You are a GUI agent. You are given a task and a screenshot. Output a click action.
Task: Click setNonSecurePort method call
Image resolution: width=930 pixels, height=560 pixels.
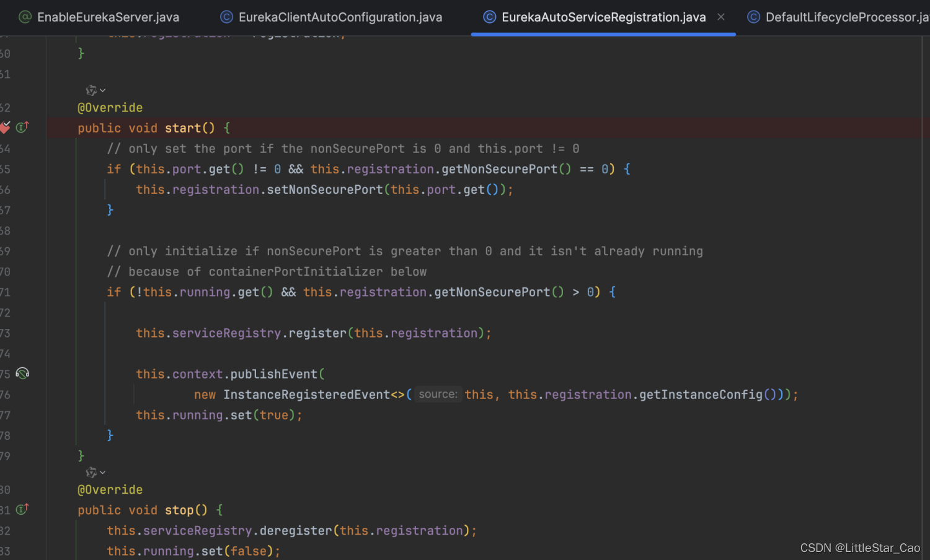[325, 190]
